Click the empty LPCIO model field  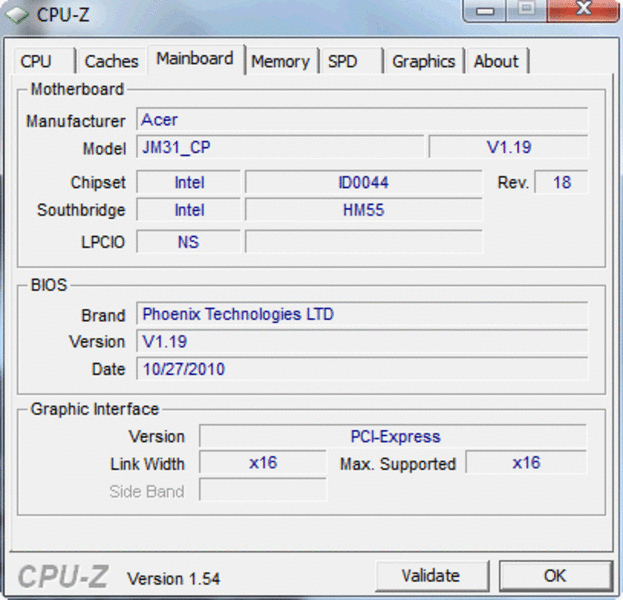click(364, 242)
